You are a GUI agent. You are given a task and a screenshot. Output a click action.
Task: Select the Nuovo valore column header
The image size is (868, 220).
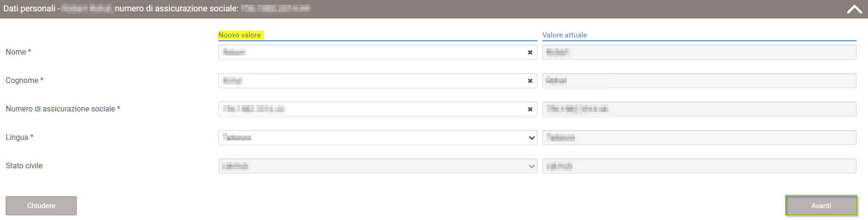[240, 35]
